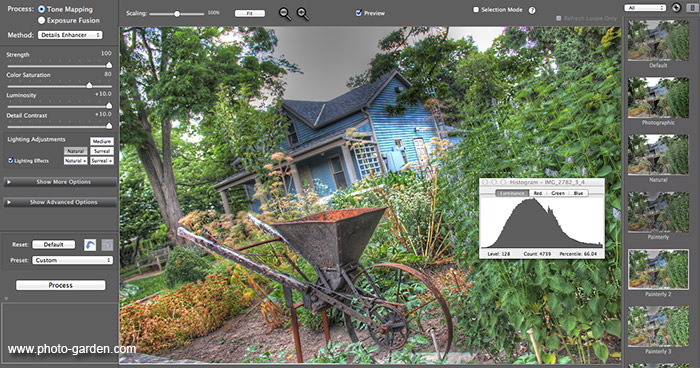This screenshot has width=700, height=368.
Task: Uncheck the Preview checkbox
Action: point(358,13)
